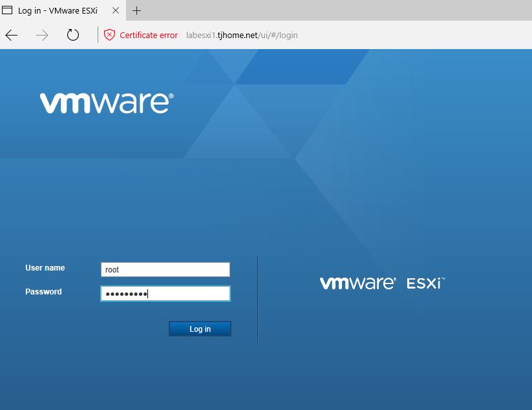Refresh the ESXi login page
The image size is (532, 410).
click(x=72, y=35)
